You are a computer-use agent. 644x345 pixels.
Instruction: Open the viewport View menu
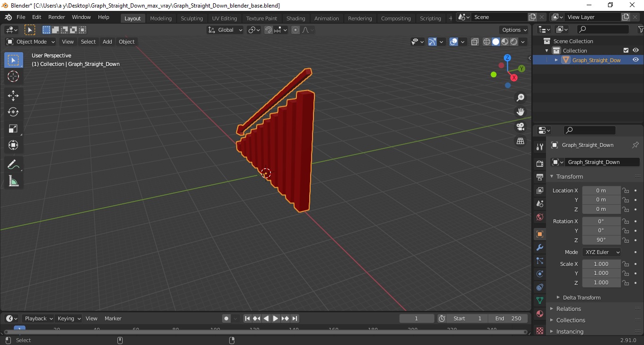coord(68,42)
